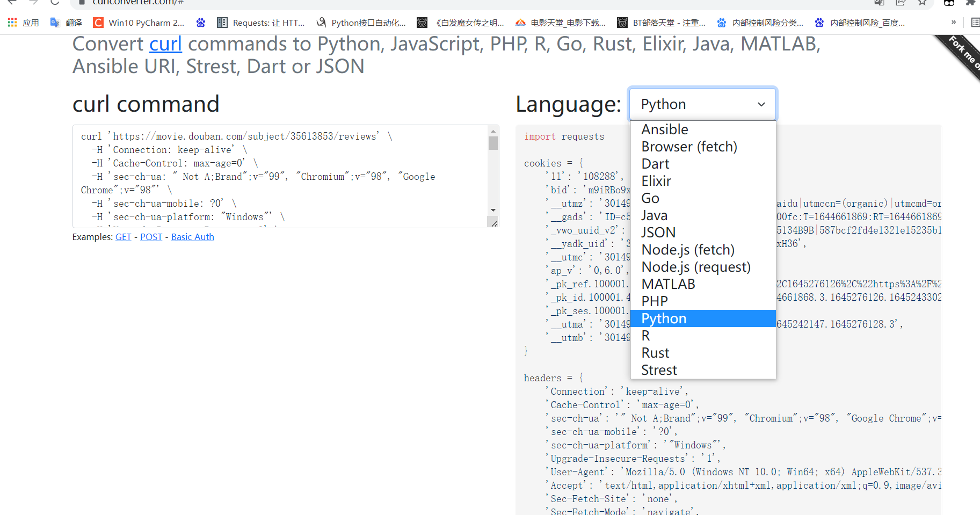Image resolution: width=980 pixels, height=515 pixels.
Task: Expand hidden bookmarks with the » chevron
Action: pos(954,22)
